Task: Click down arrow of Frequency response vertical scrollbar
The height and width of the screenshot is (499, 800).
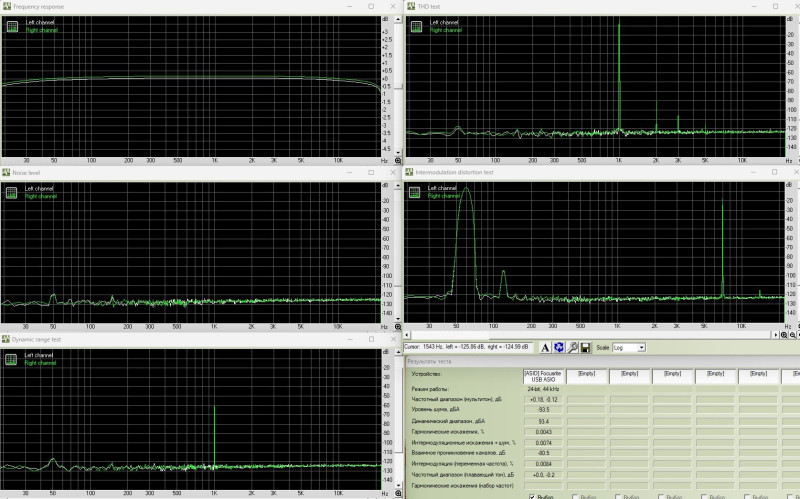Action: (x=398, y=152)
